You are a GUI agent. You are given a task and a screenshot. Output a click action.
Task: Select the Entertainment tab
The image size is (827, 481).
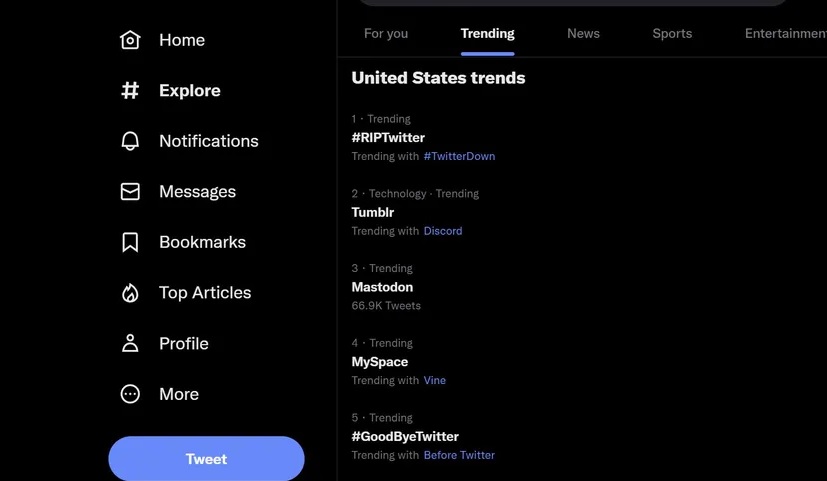(x=786, y=33)
